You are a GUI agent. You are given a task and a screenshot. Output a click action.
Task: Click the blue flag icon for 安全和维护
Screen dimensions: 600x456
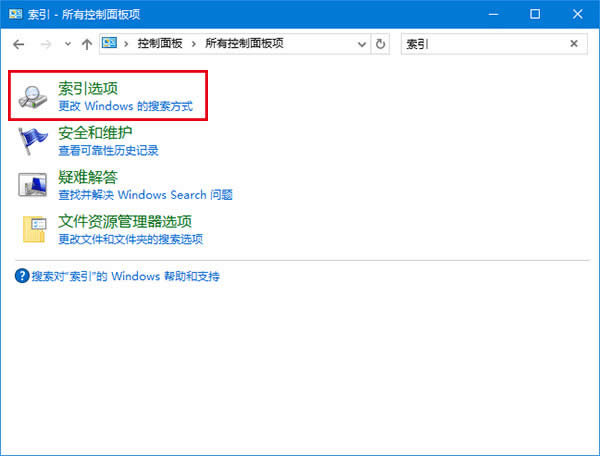(x=34, y=142)
